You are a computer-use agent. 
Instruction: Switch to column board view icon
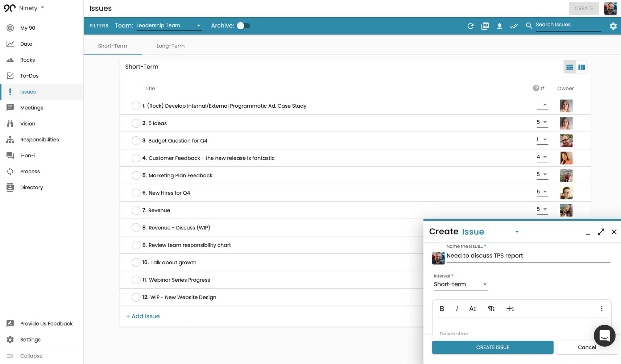click(x=581, y=67)
